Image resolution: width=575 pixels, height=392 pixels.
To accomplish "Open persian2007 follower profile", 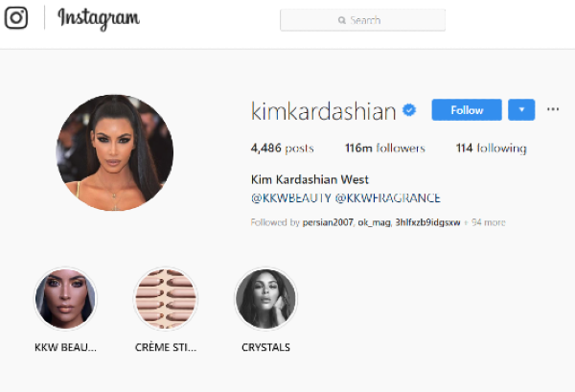I will coord(328,222).
